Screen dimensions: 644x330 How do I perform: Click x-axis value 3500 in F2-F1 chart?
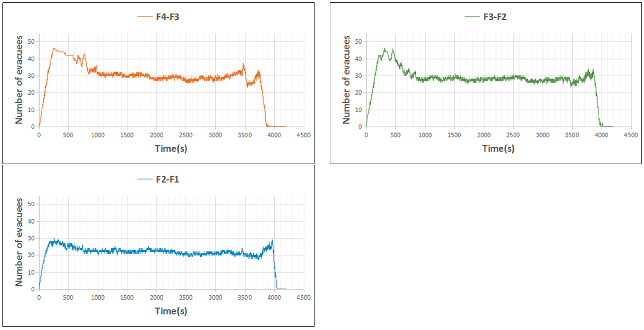(x=245, y=298)
